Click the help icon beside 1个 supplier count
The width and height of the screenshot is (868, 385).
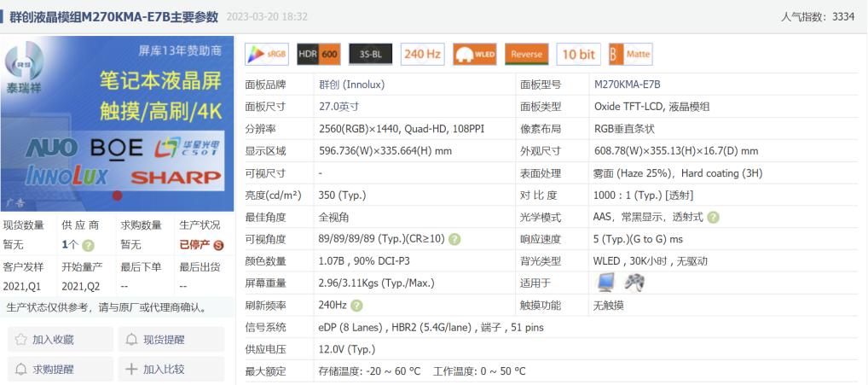point(88,245)
